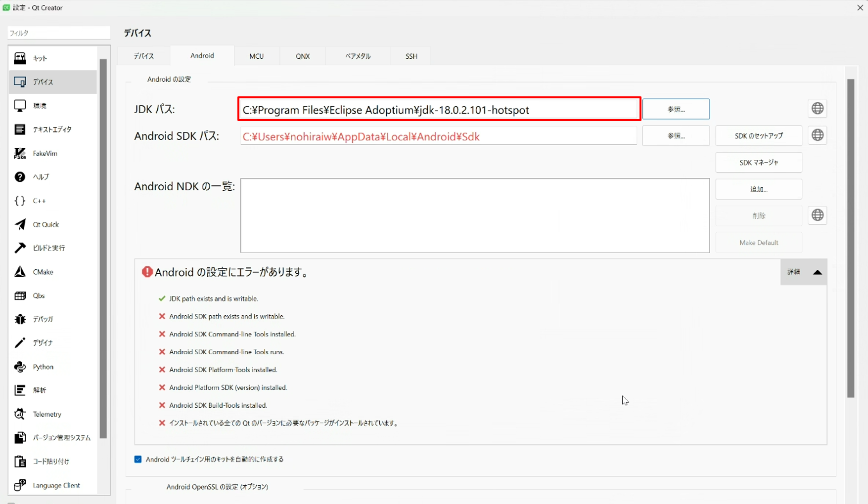Click the Python category icon

pos(20,367)
